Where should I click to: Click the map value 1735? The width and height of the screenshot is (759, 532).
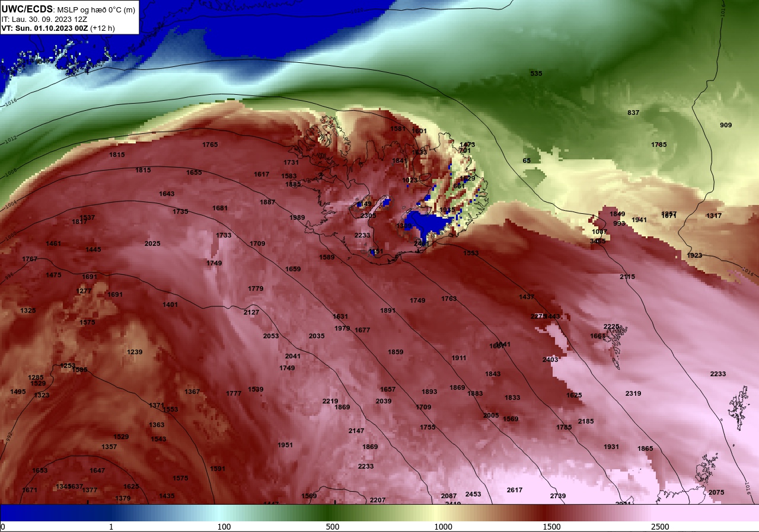click(180, 211)
